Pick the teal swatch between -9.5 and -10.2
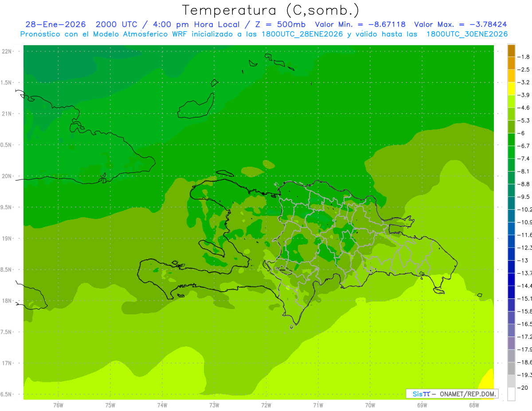Viewport: 532px width, 411px height. 511,203
